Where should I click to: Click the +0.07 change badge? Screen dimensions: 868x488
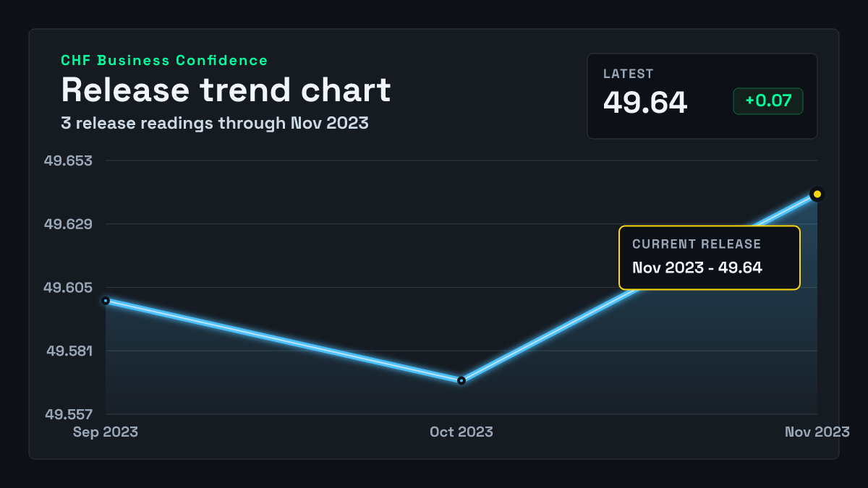tap(768, 101)
